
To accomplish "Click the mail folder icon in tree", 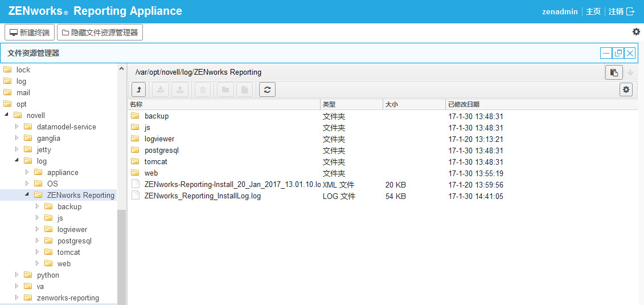I will pos(7,92).
